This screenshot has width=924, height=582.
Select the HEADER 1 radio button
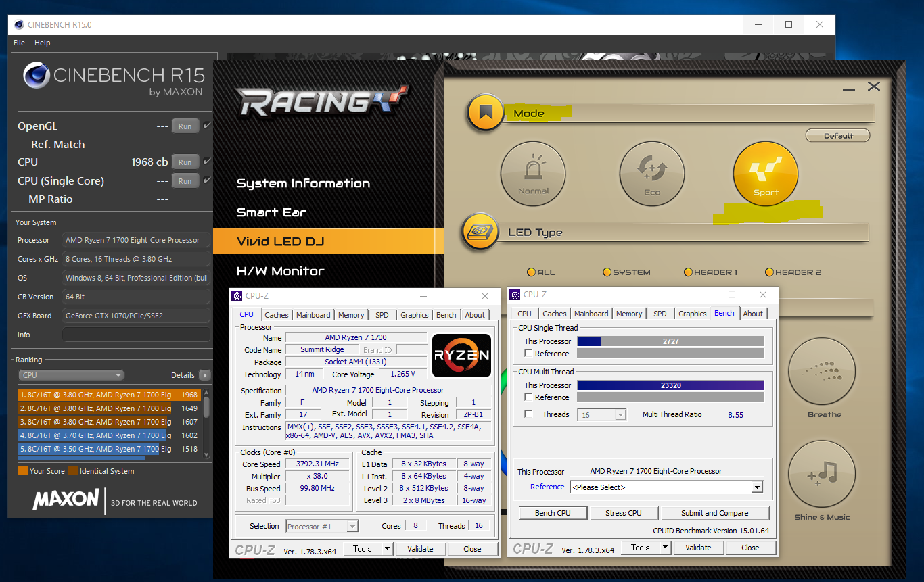[688, 272]
